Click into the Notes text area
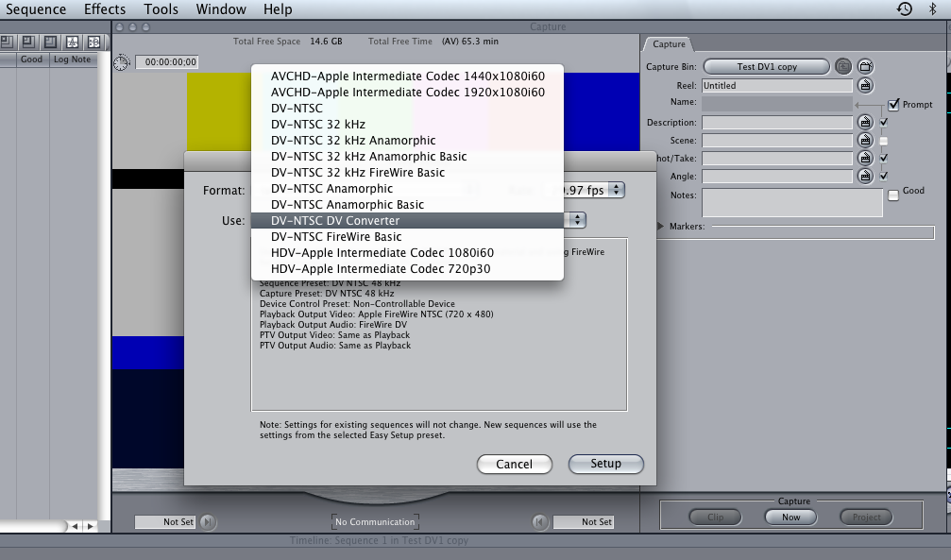 [792, 202]
